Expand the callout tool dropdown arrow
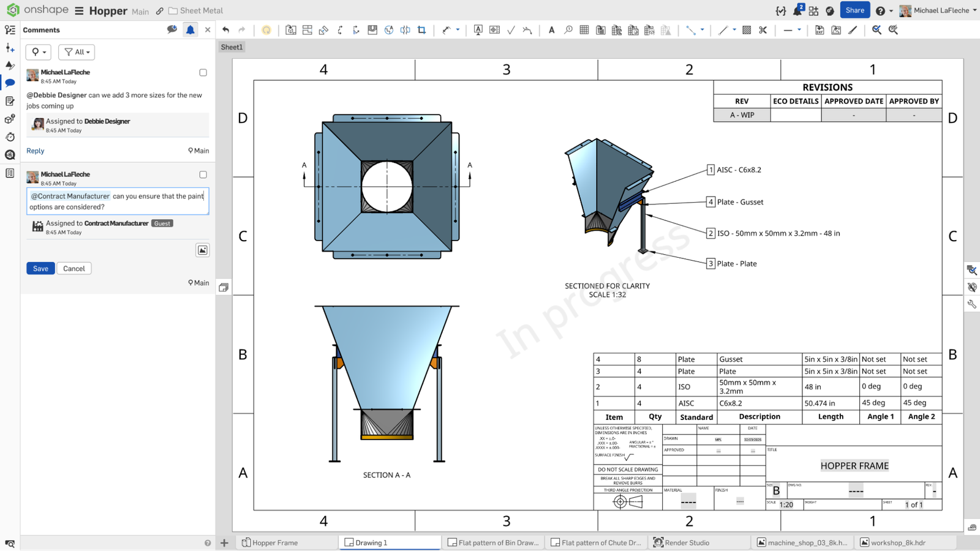 457,29
